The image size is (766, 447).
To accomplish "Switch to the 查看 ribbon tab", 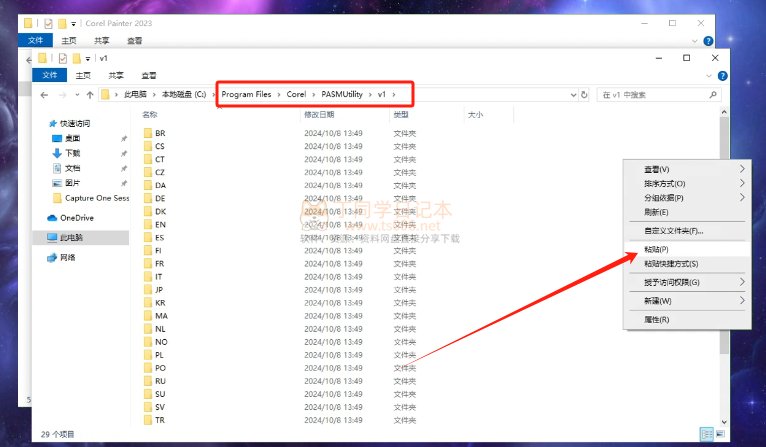I will tap(148, 75).
